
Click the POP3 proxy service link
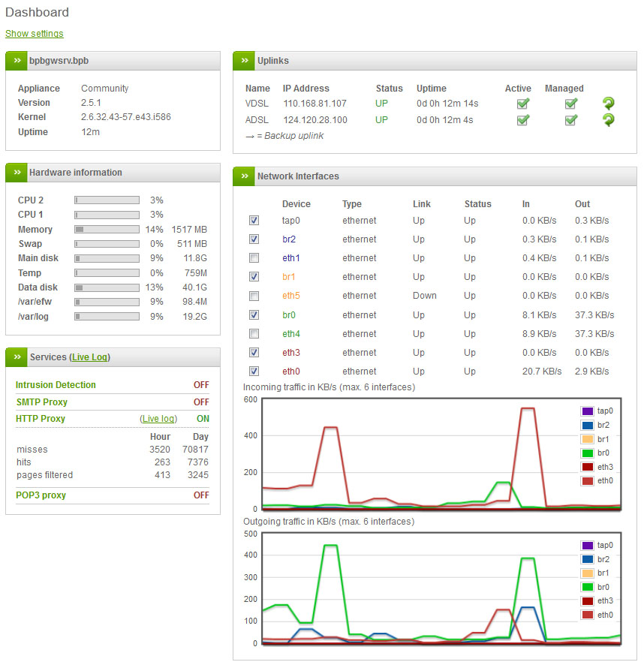41,495
